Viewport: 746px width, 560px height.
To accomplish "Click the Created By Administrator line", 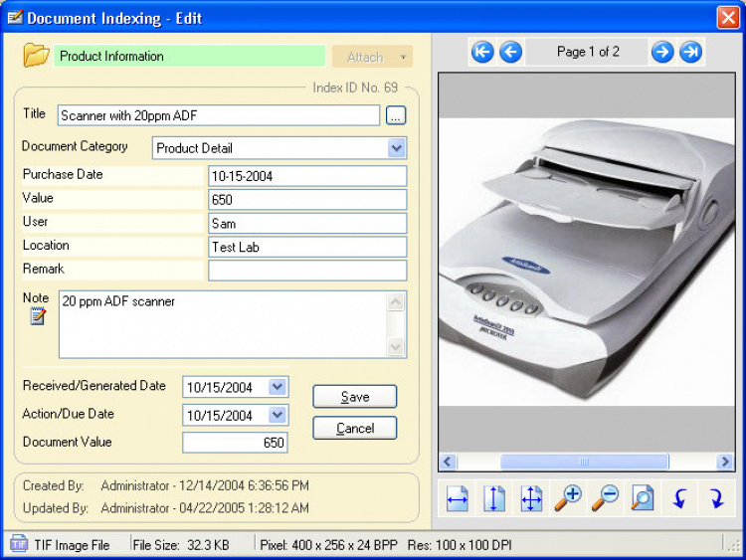I will click(x=166, y=485).
